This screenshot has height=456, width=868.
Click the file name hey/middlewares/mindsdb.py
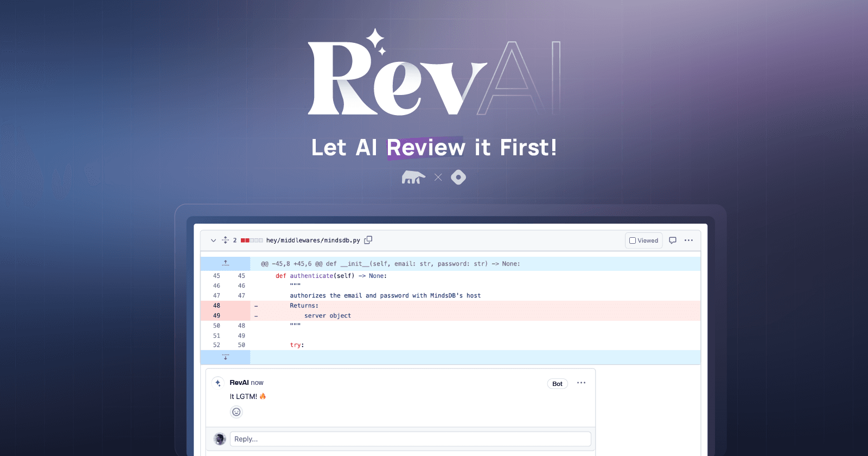313,240
